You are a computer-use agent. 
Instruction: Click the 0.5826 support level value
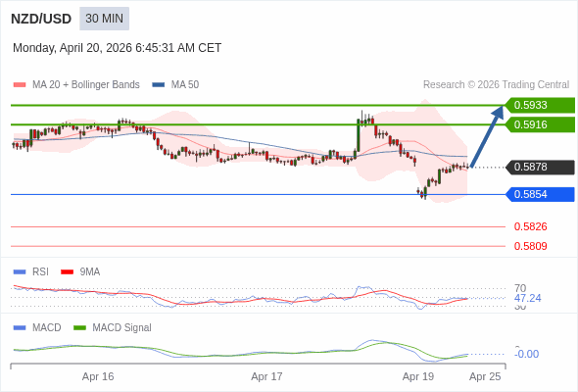[530, 226]
